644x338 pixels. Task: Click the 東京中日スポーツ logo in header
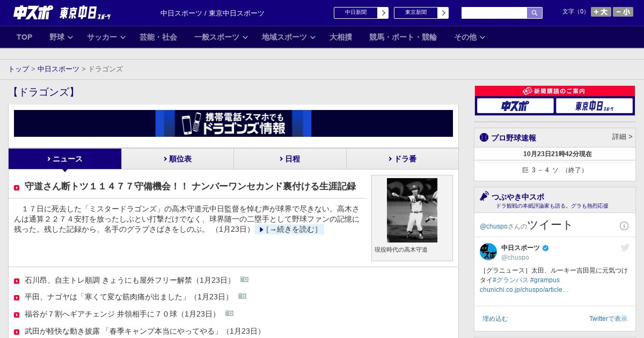tap(85, 13)
